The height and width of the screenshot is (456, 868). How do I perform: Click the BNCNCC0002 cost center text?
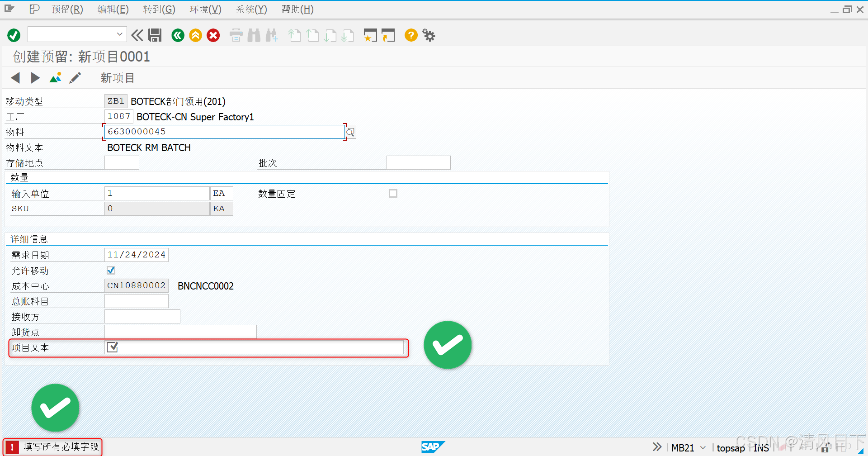point(206,286)
